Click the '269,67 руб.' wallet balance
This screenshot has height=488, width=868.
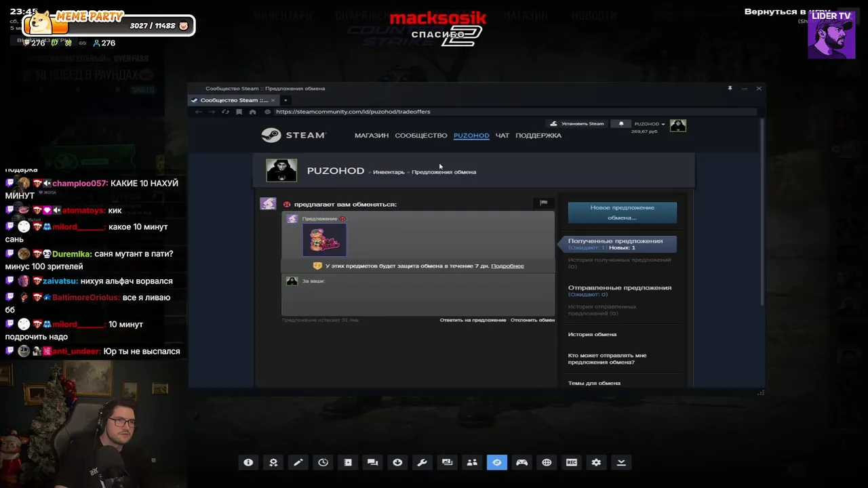click(644, 131)
